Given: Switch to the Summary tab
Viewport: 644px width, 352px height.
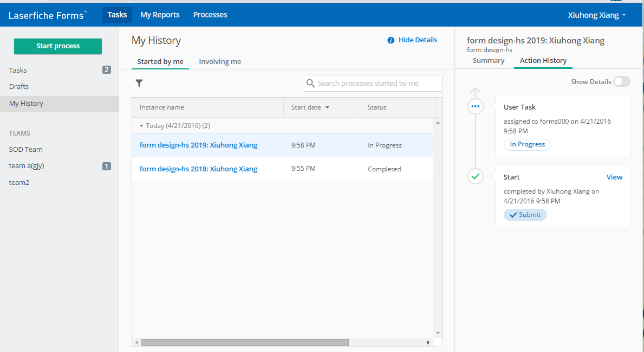Looking at the screenshot, I should tap(489, 60).
